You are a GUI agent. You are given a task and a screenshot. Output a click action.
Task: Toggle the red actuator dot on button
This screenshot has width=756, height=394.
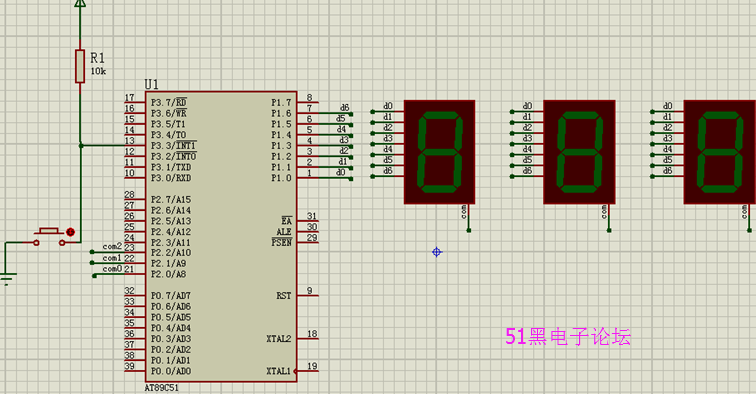tap(70, 232)
